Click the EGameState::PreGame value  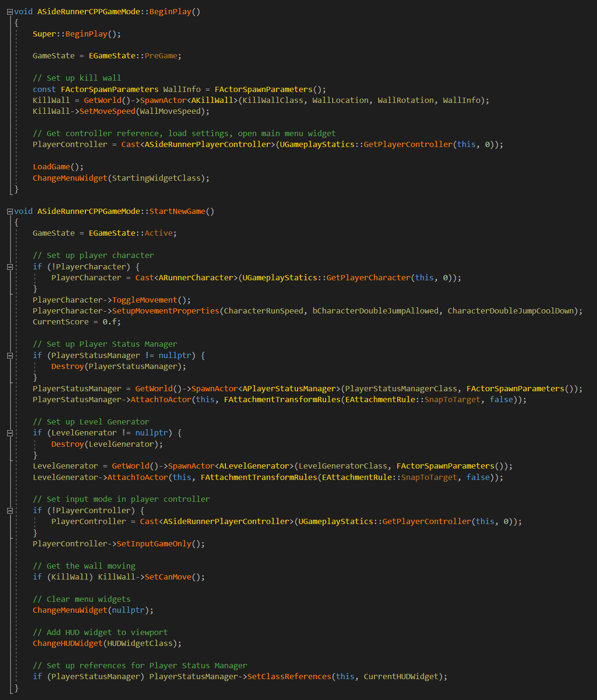click(133, 56)
